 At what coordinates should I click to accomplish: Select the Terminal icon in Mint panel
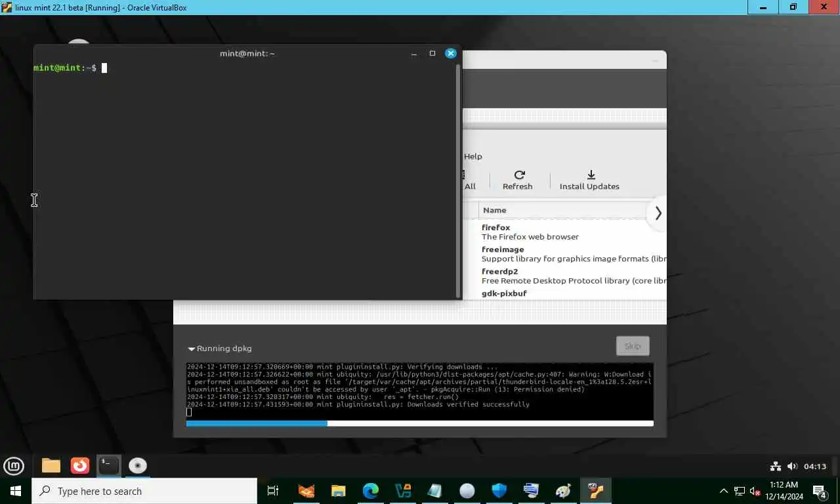click(x=109, y=466)
